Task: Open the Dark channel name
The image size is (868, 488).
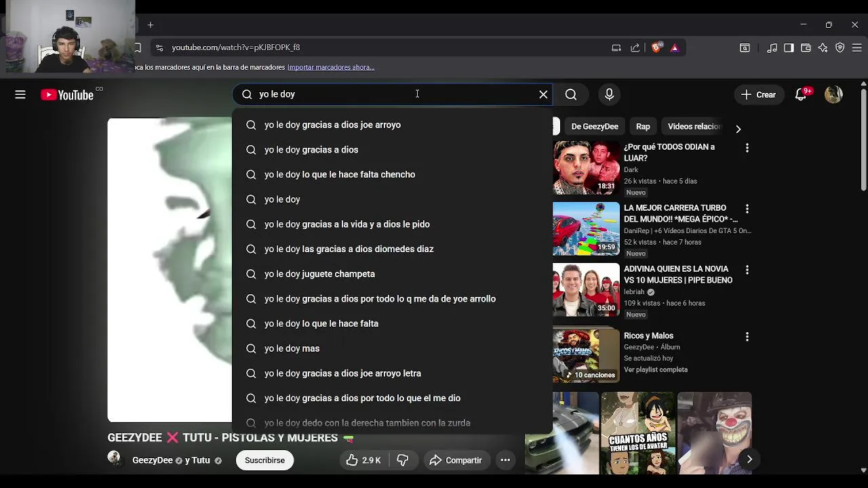Action: click(x=631, y=170)
